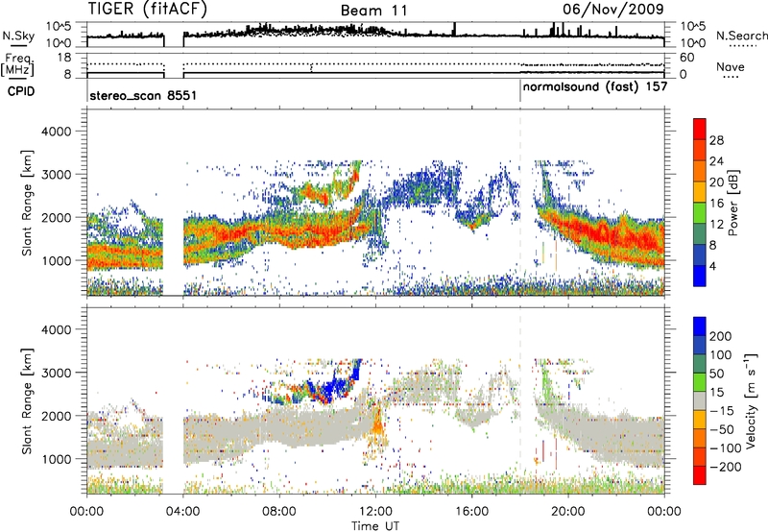This screenshot has width=768, height=532.
Task: Pick the light green 15-50 Velocity colorbar segment
Action: (x=700, y=382)
